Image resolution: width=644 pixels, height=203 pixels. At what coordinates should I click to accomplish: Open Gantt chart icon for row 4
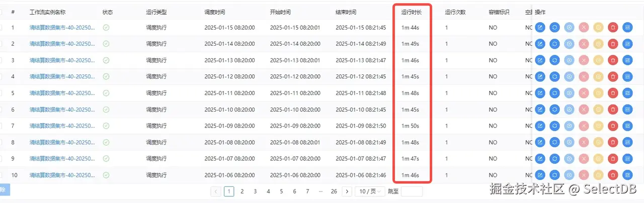[x=627, y=77]
